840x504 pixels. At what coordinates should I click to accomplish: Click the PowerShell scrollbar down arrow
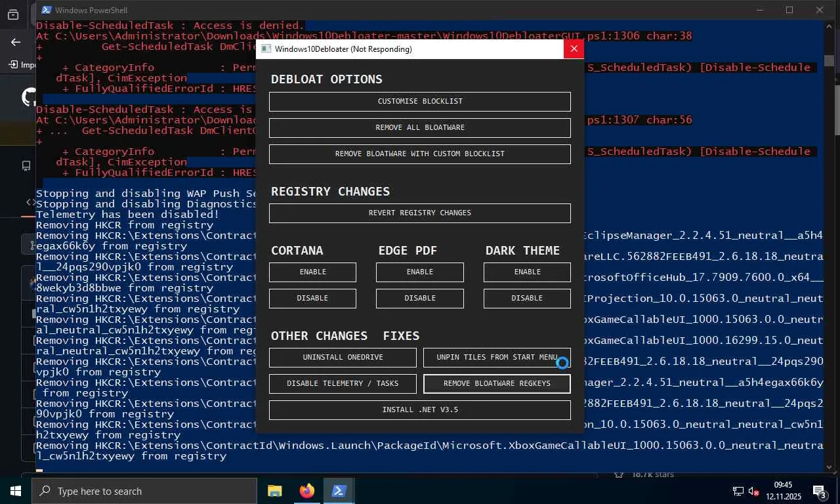(x=829, y=467)
